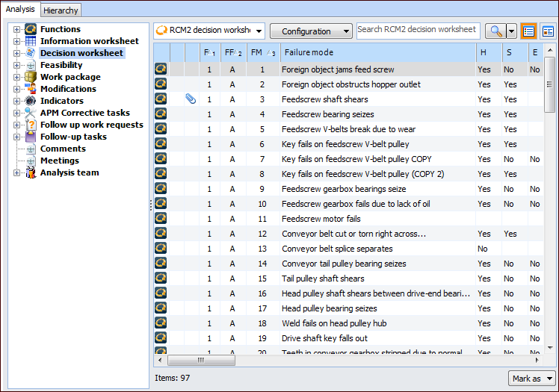Viewport: 559px width, 392px height.
Task: Click row icon for Foreign object jams feed screw
Action: [161, 69]
